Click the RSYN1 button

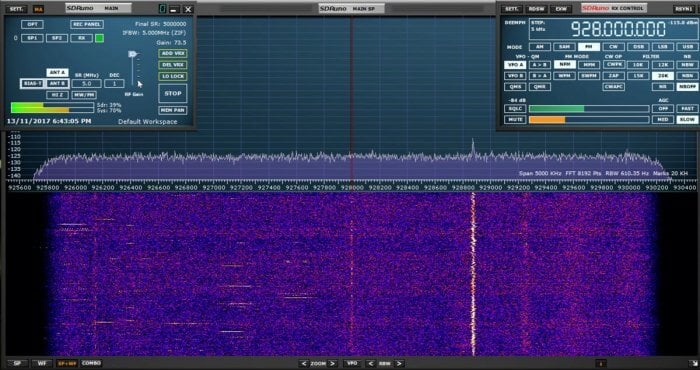[x=683, y=9]
